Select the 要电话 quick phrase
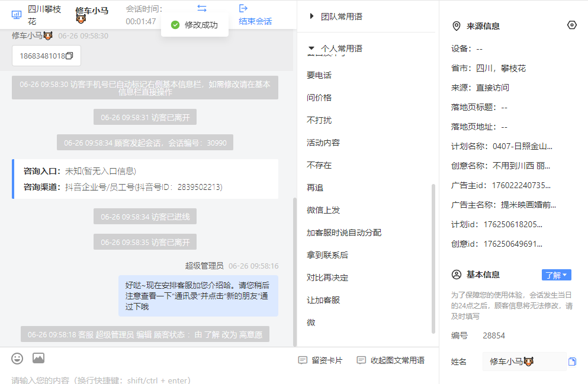This screenshot has width=588, height=384. tap(319, 75)
